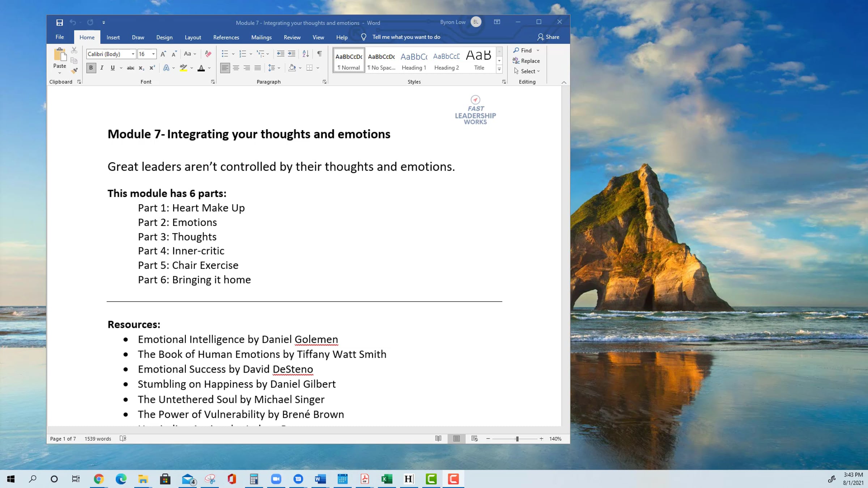Toggle Italic formatting

(x=102, y=68)
